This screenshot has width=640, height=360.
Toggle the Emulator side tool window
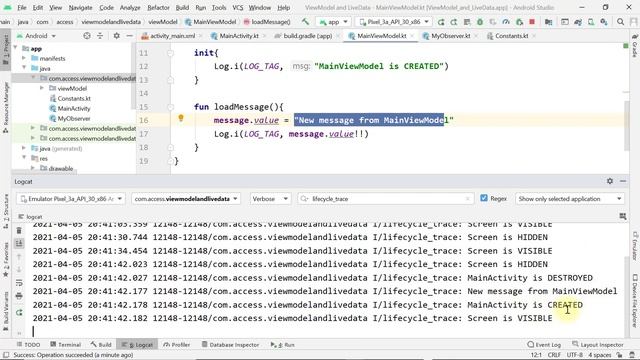pos(635,246)
